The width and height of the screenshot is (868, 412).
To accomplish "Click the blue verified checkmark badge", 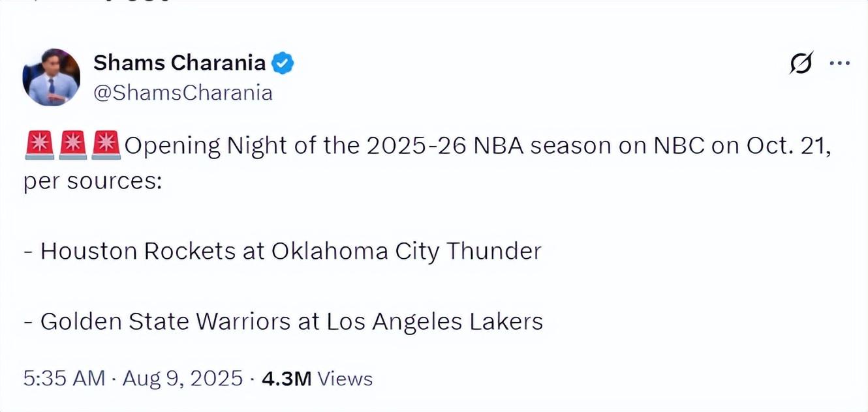I will 283,63.
